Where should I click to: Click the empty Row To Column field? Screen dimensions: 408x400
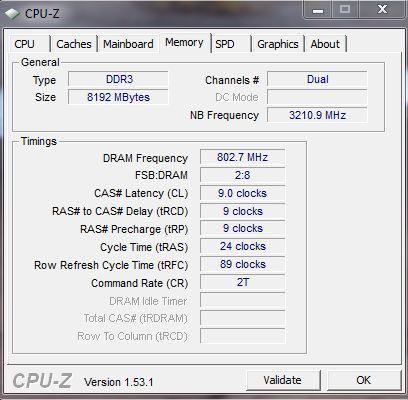(x=243, y=336)
